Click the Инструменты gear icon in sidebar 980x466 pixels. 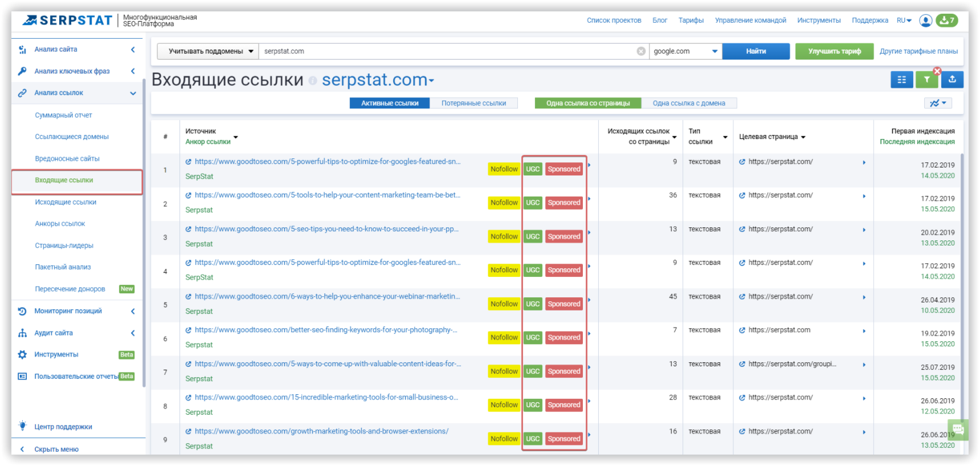point(22,354)
